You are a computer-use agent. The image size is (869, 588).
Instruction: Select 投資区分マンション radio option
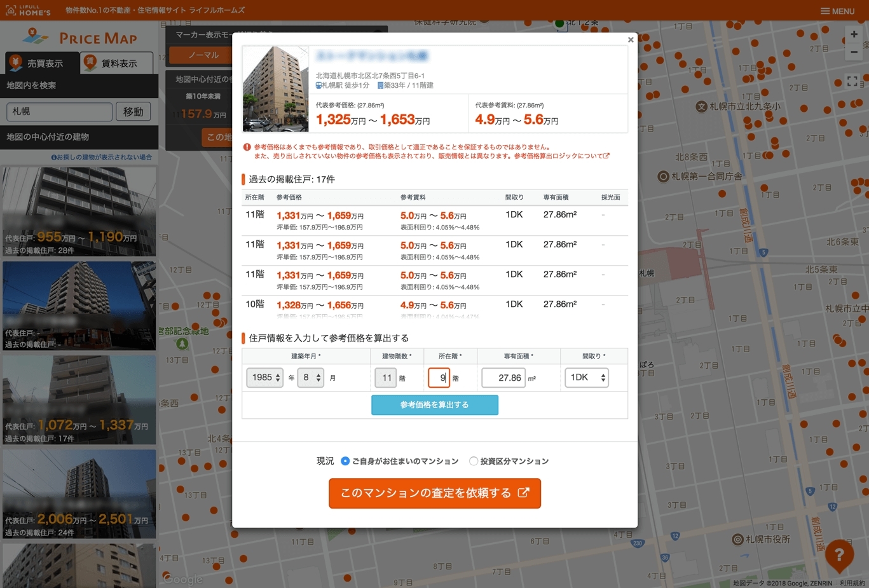pos(474,461)
